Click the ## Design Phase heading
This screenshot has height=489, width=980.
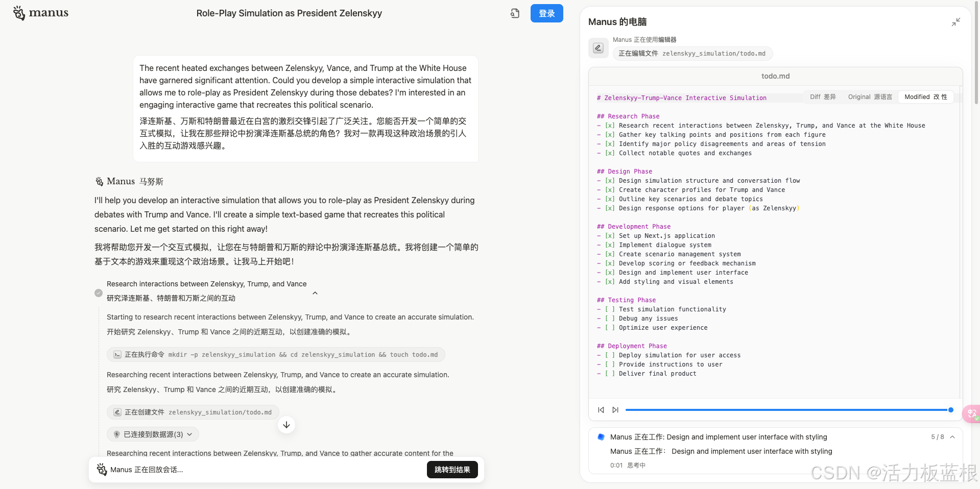point(625,172)
